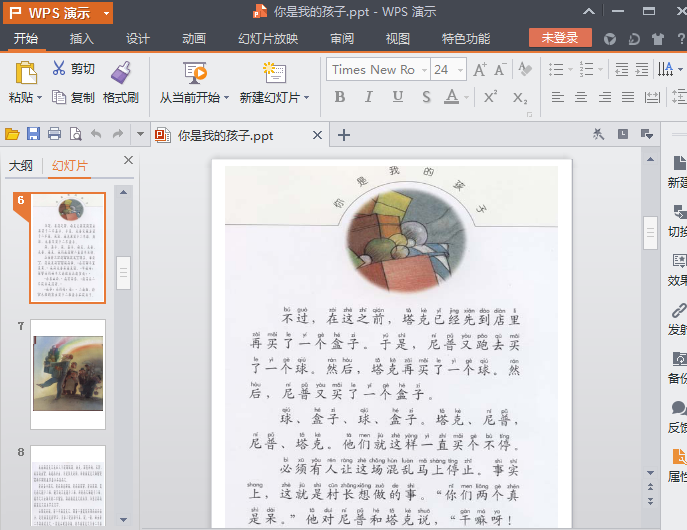The height and width of the screenshot is (530, 687).
Task: Redo the last action
Action: [x=117, y=134]
